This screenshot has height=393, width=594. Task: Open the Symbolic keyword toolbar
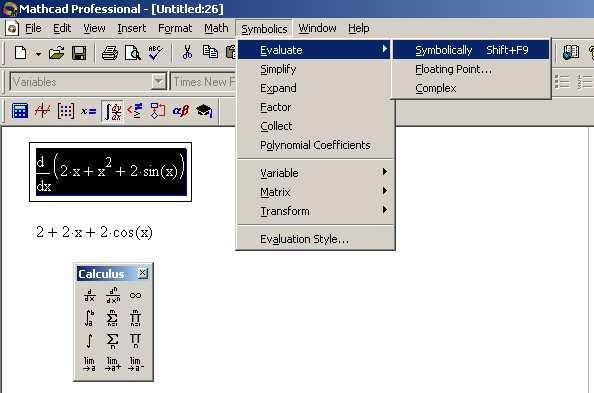[204, 111]
